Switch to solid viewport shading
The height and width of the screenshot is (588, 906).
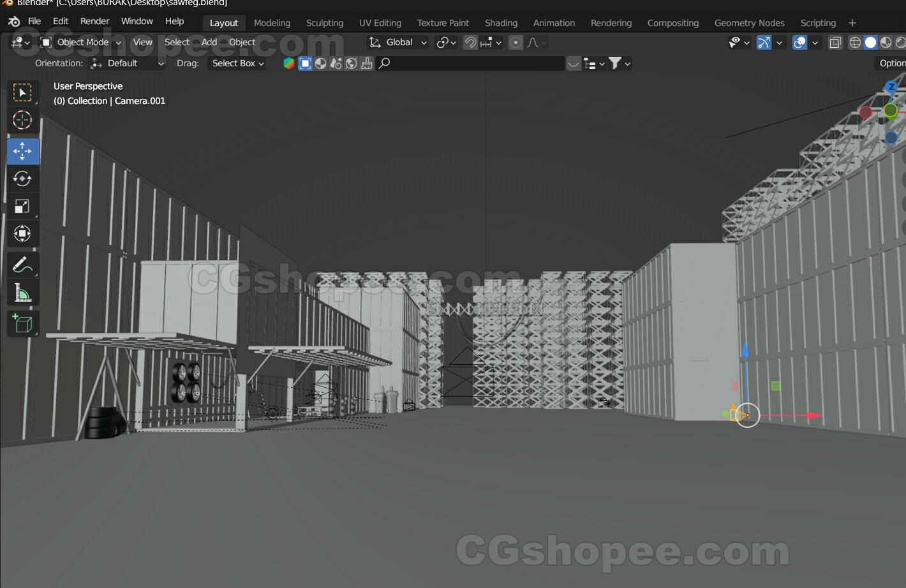(870, 43)
